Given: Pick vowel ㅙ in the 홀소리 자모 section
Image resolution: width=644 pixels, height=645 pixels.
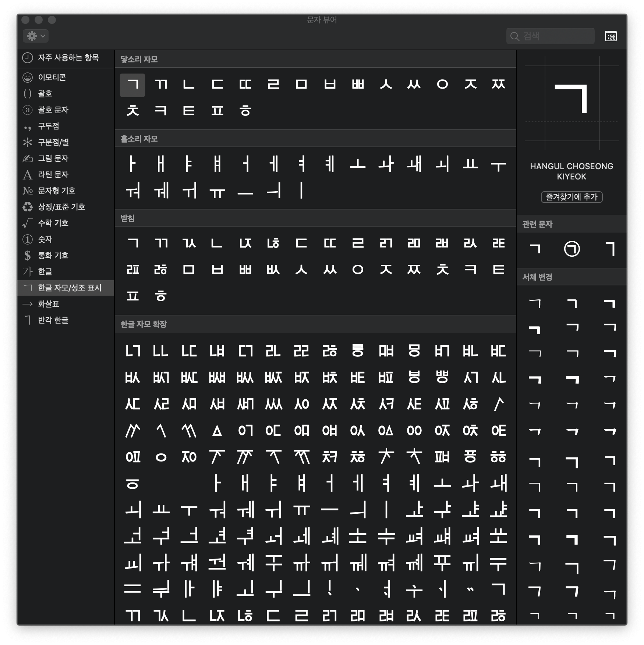Looking at the screenshot, I should [x=414, y=164].
